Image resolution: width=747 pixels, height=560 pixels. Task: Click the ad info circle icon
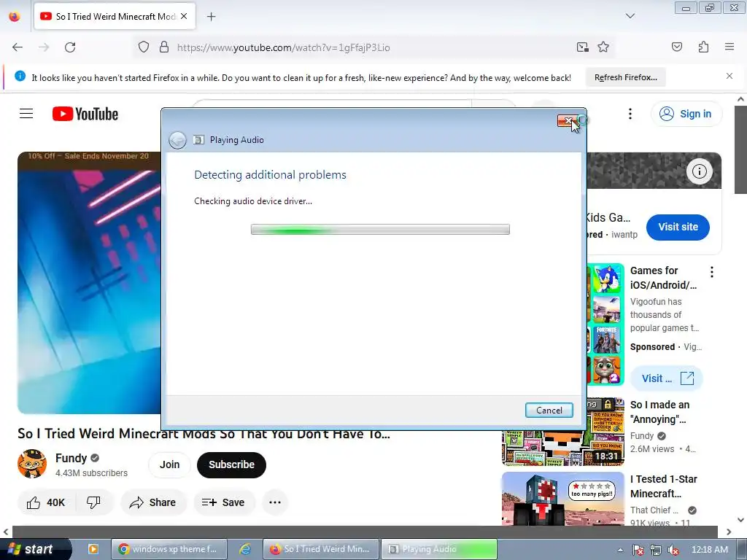699,171
